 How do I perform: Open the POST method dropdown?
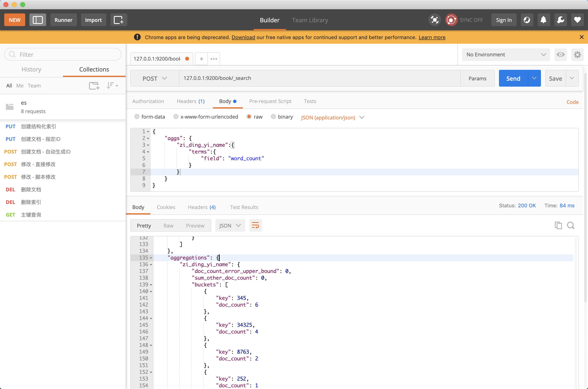tap(155, 78)
